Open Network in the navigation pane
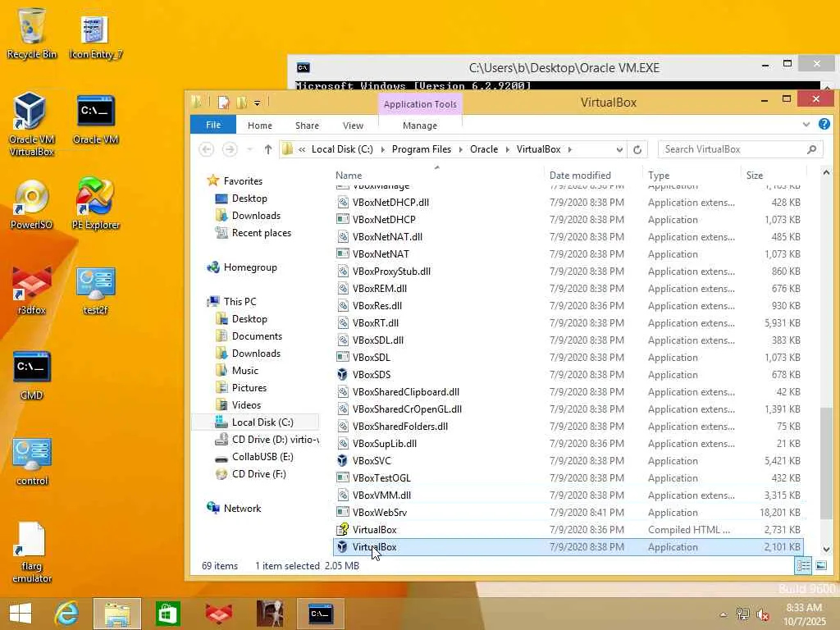 point(242,509)
